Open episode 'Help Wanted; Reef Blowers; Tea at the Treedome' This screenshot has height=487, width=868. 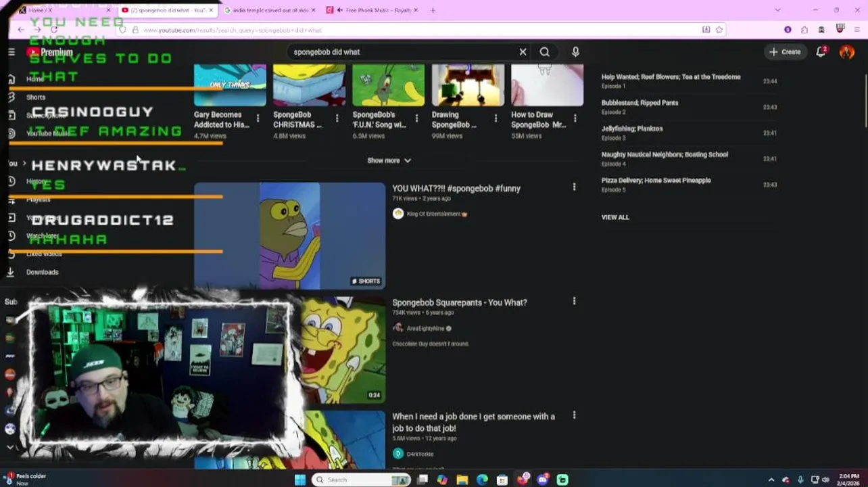pyautogui.click(x=671, y=77)
